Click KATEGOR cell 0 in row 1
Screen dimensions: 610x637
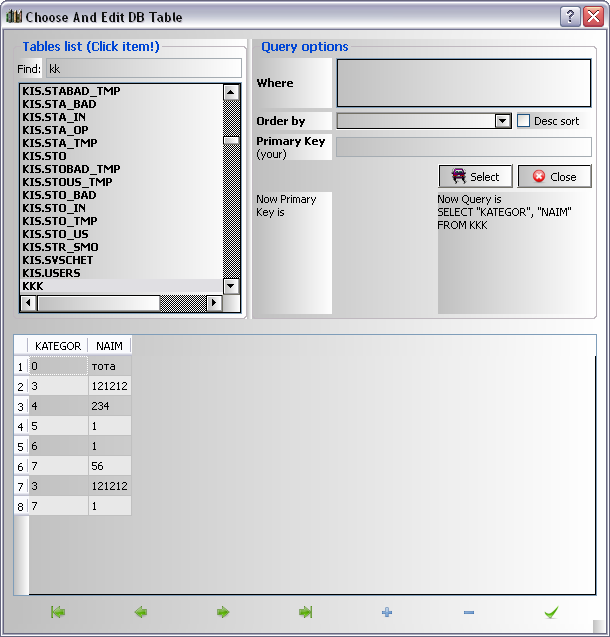click(x=58, y=366)
